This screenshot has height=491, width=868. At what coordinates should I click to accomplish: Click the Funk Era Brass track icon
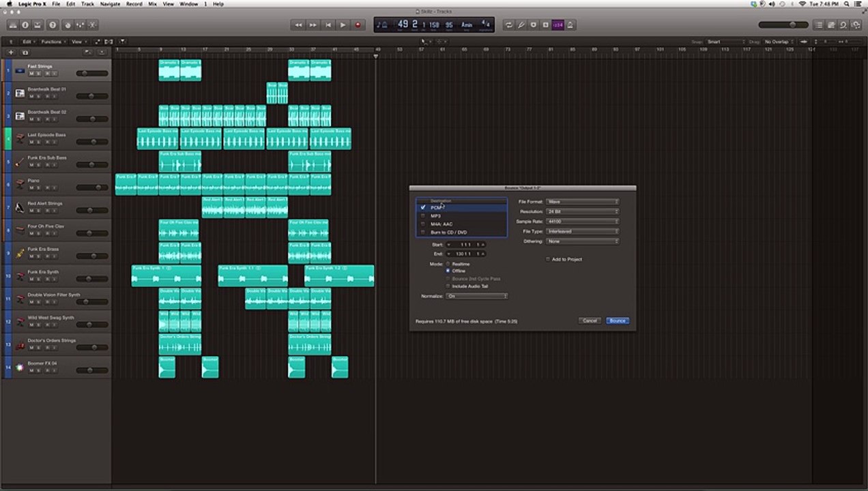(20, 253)
